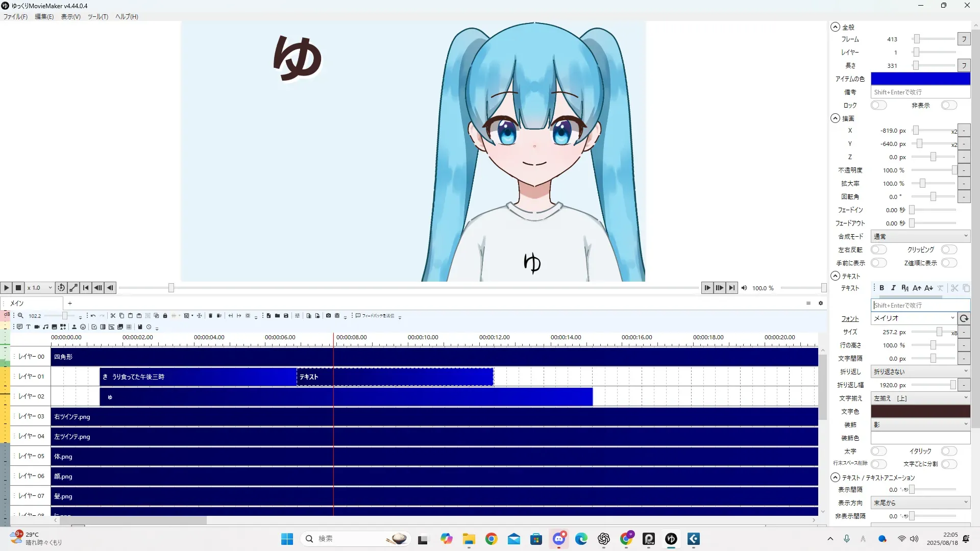
Task: Click the trash delete item icon
Action: [210, 316]
